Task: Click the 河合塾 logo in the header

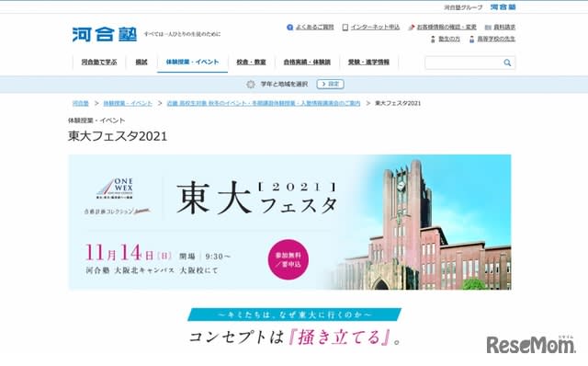Action: point(104,35)
